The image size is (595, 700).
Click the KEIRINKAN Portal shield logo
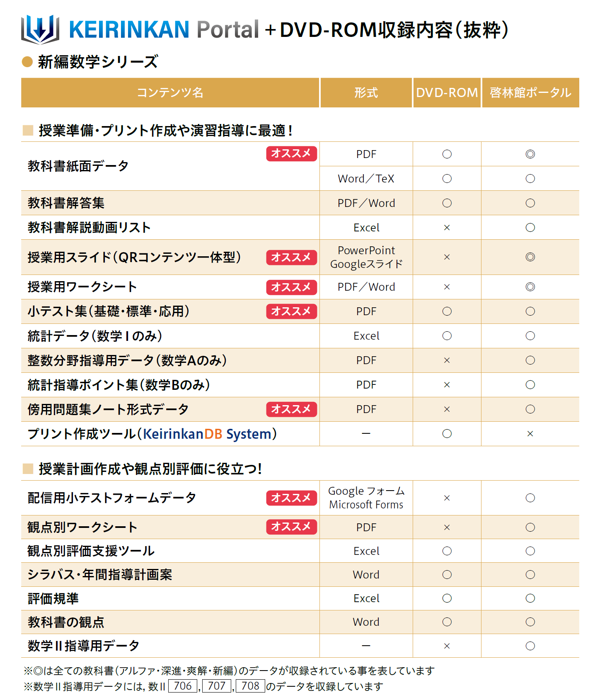tap(40, 29)
